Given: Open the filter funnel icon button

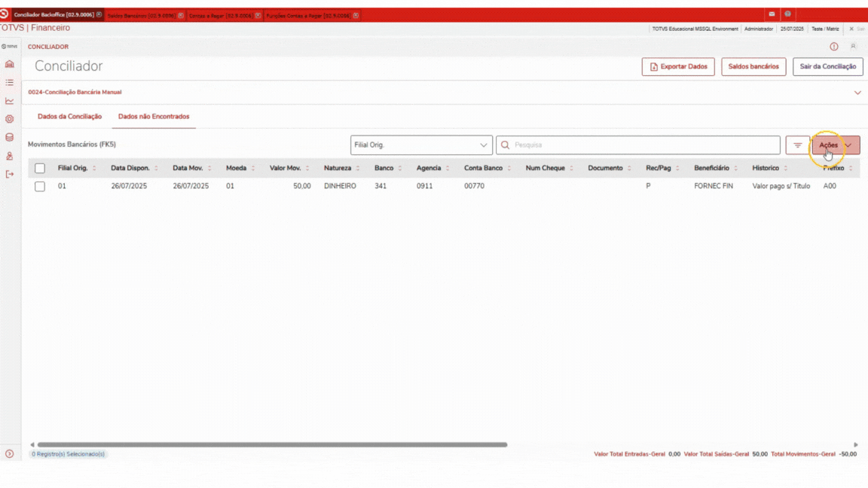Looking at the screenshot, I should [798, 145].
